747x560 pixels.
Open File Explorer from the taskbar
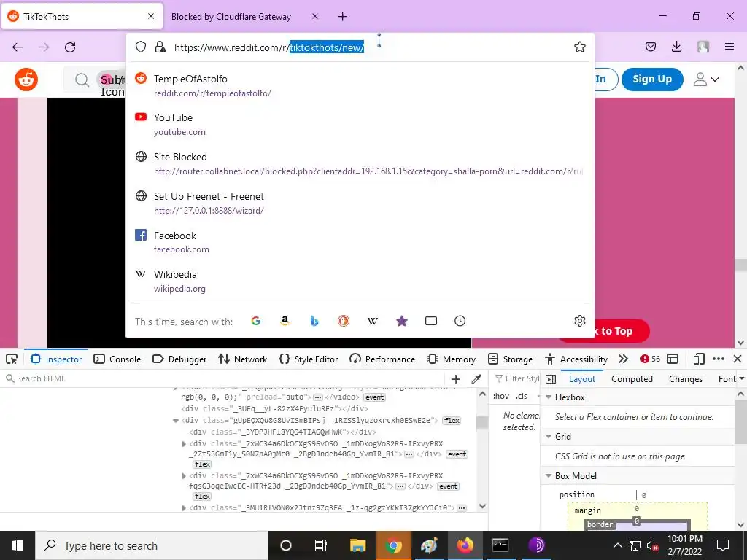[x=357, y=545]
